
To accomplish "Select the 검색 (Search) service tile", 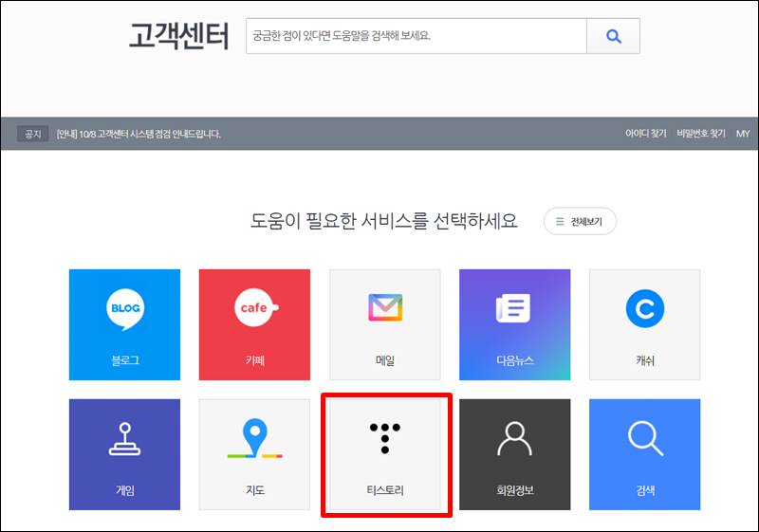I will click(645, 454).
